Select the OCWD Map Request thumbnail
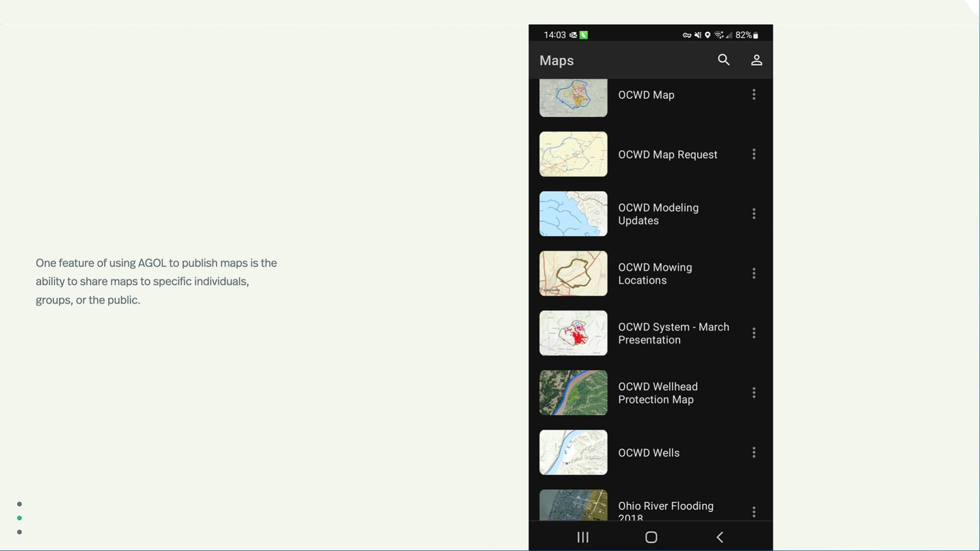Image resolution: width=980 pixels, height=551 pixels. click(x=573, y=154)
